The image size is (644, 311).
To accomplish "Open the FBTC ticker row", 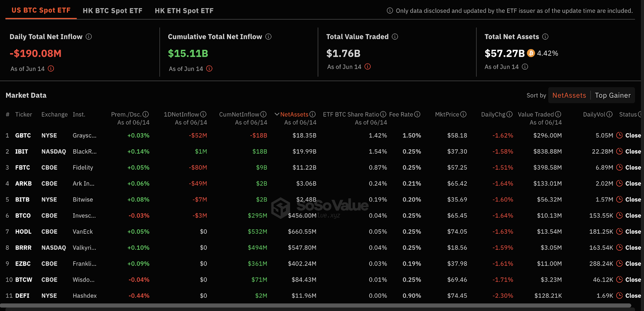I will click(x=23, y=167).
